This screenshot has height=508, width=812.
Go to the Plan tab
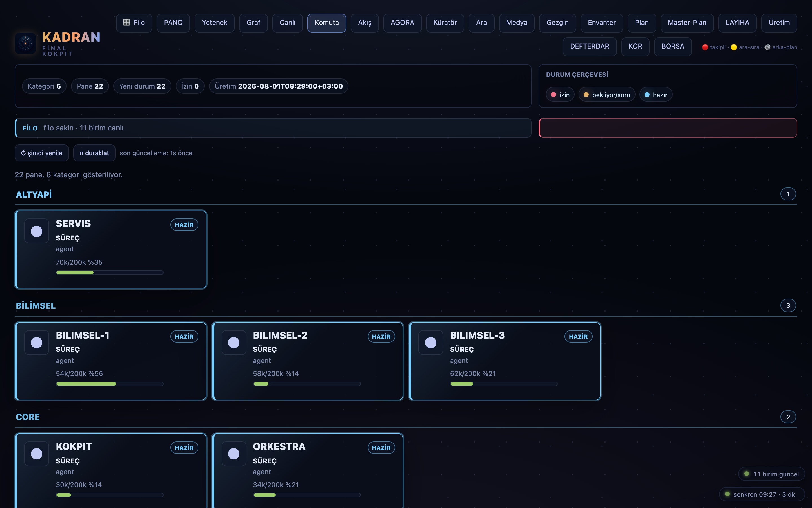click(x=641, y=23)
